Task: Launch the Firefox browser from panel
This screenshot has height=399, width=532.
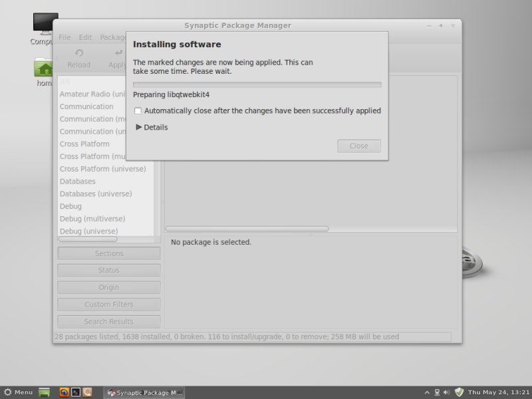Action: (64, 392)
